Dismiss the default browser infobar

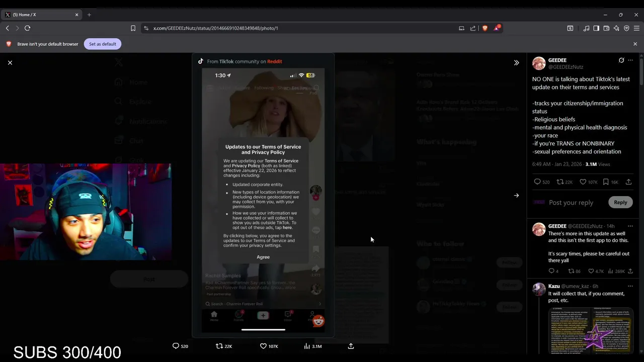tap(635, 44)
